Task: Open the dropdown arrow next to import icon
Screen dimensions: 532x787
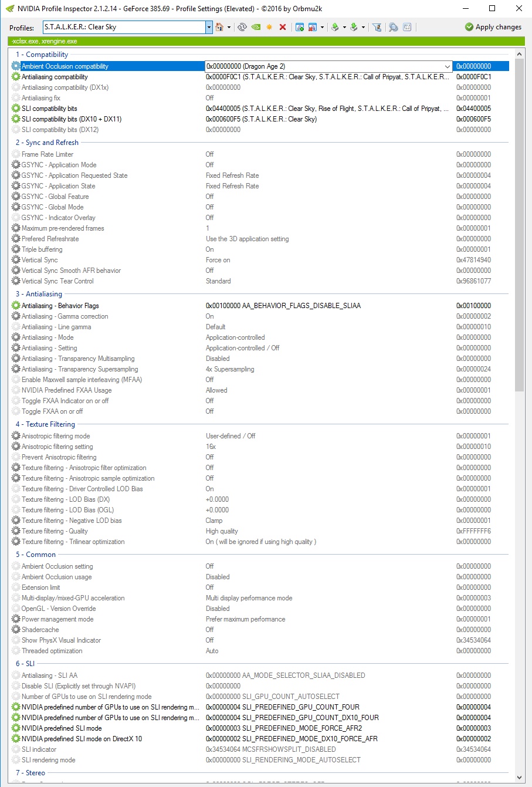Action: point(363,27)
